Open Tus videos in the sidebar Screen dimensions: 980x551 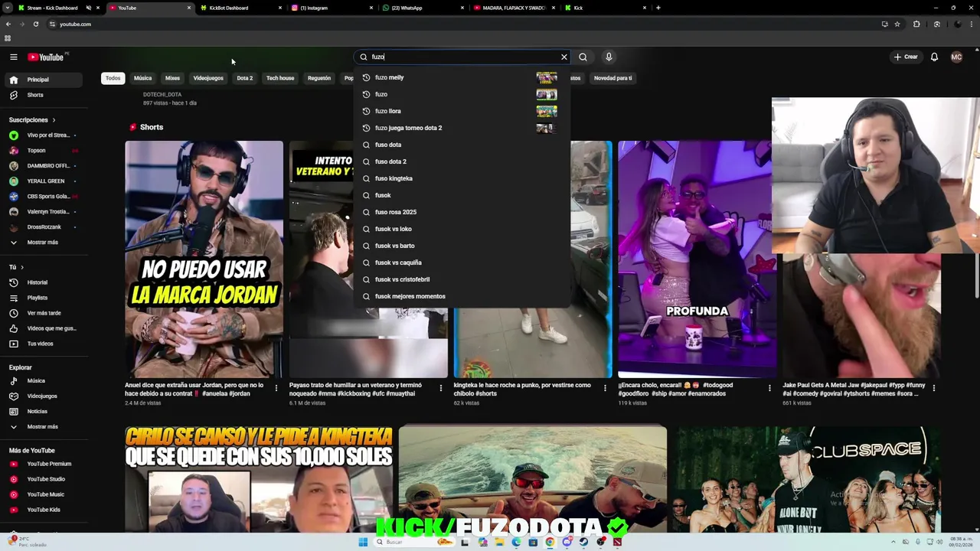(x=44, y=344)
